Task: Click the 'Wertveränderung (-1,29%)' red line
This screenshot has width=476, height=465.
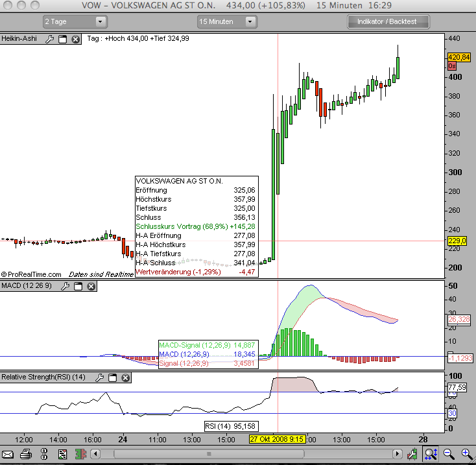Action: click(x=195, y=272)
